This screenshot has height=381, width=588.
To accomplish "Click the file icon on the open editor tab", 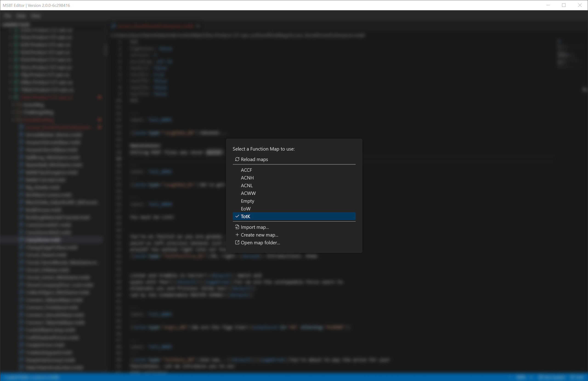I will click(x=114, y=26).
